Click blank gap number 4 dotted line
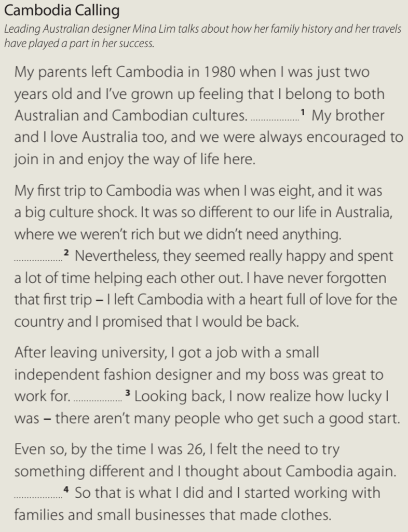The width and height of the screenshot is (408, 532). pyautogui.click(x=38, y=497)
